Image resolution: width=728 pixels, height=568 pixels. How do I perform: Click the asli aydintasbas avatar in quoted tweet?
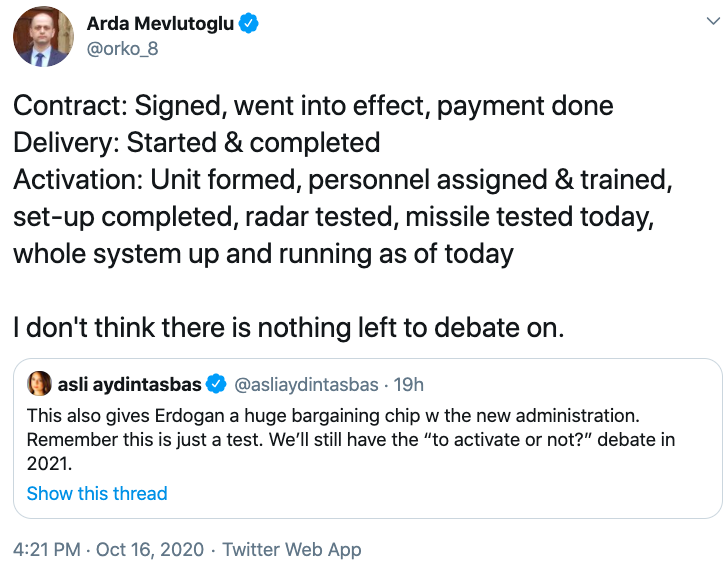[39, 384]
